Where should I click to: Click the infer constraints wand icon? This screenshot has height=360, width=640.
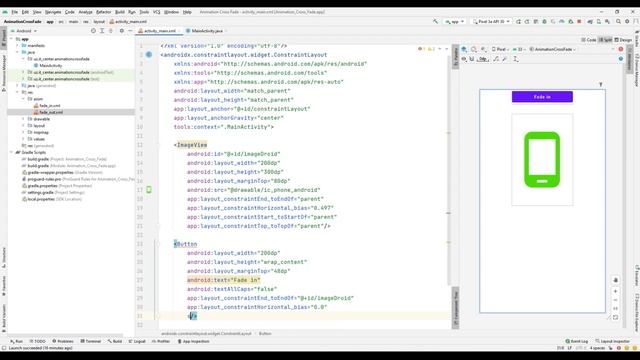pos(505,59)
